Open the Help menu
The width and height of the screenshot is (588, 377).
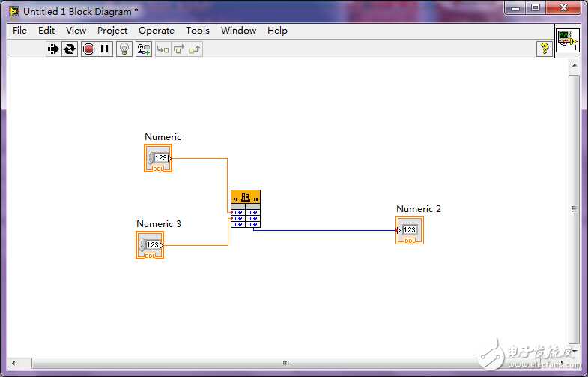click(x=277, y=31)
